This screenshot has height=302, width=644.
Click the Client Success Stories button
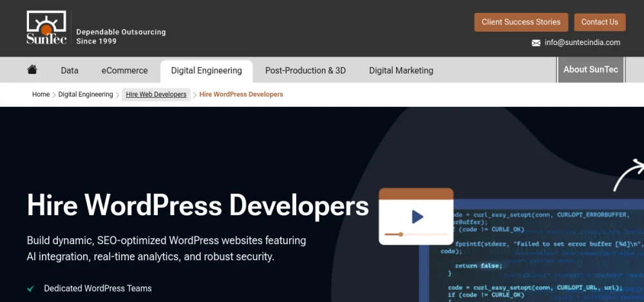point(521,22)
